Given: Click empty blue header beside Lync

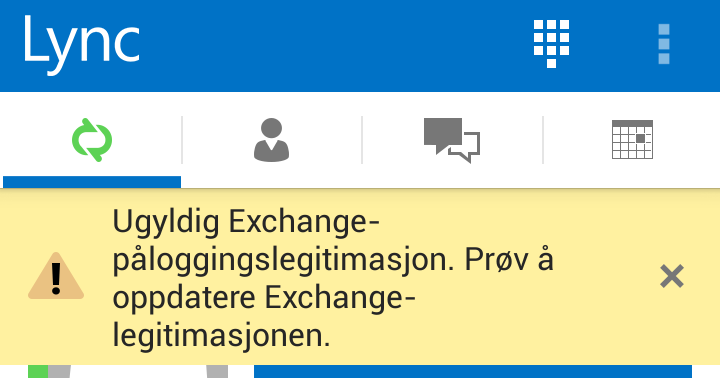Looking at the screenshot, I should (335, 45).
